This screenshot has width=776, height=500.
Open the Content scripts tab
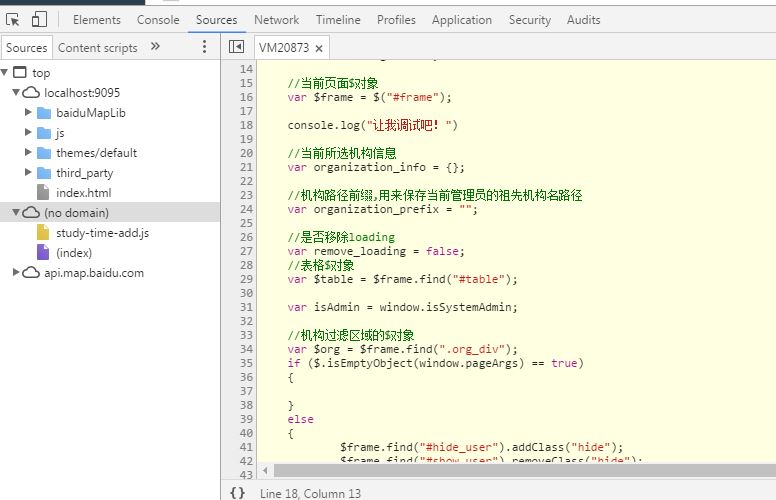pos(98,47)
